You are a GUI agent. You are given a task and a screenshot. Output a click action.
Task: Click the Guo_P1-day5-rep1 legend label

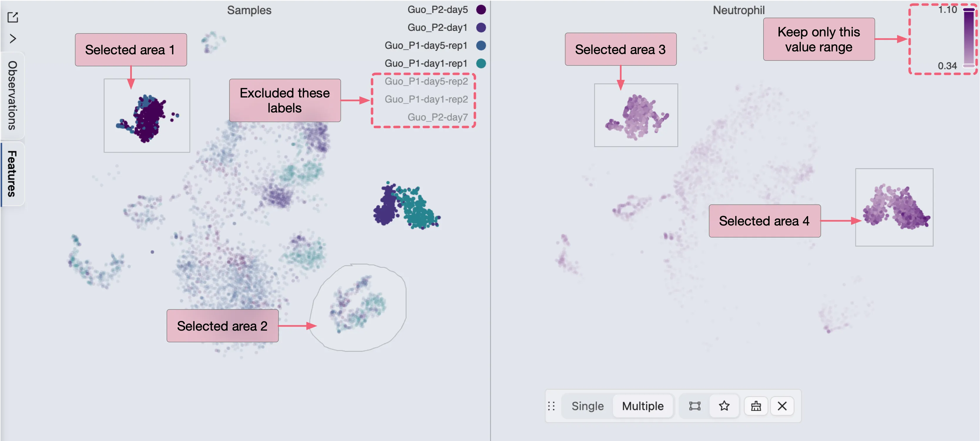(426, 45)
